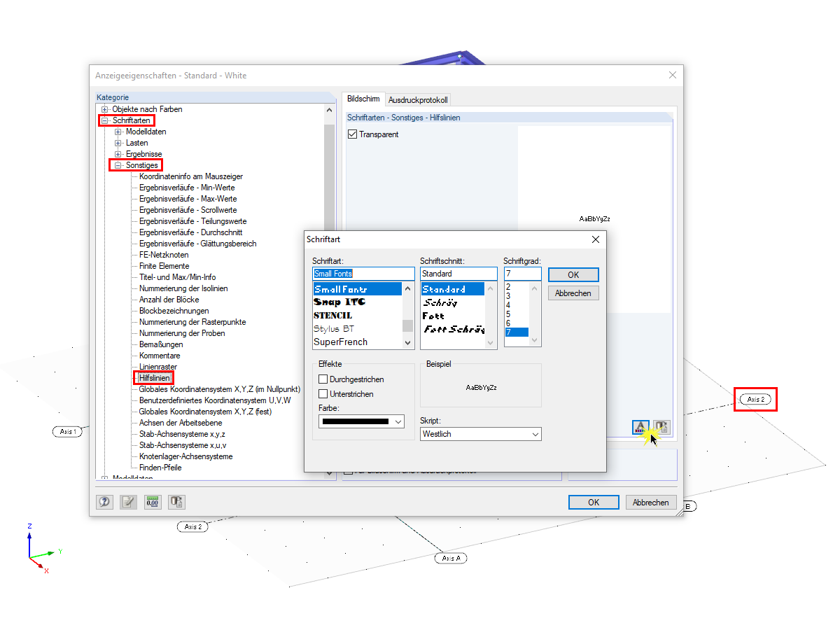The width and height of the screenshot is (840, 630).
Task: Select the 'Bemaßungen' tree item
Action: coord(161,344)
